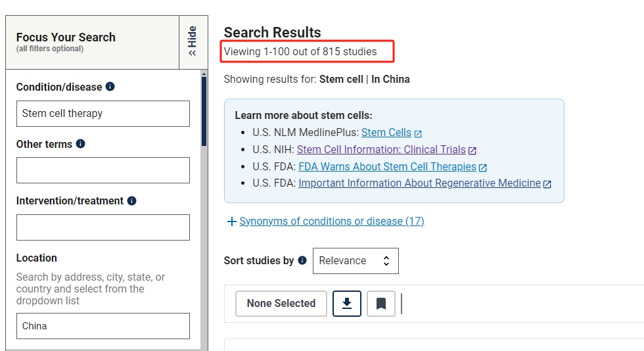Open the Relevance sort dropdown

coord(356,261)
